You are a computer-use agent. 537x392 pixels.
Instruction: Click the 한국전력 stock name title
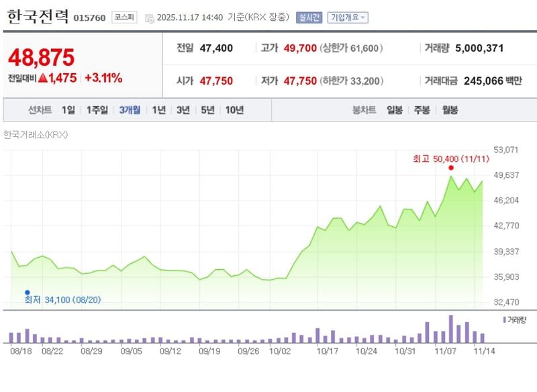[x=38, y=17]
